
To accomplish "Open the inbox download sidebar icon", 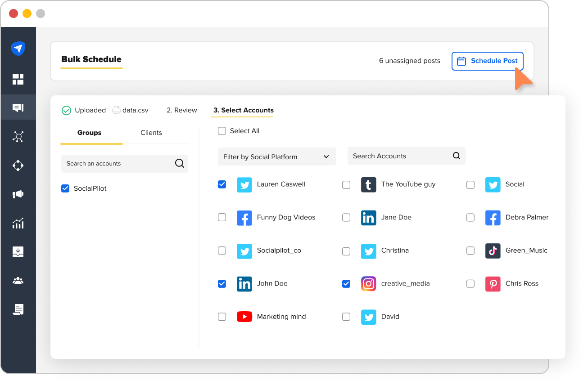I will (x=18, y=252).
